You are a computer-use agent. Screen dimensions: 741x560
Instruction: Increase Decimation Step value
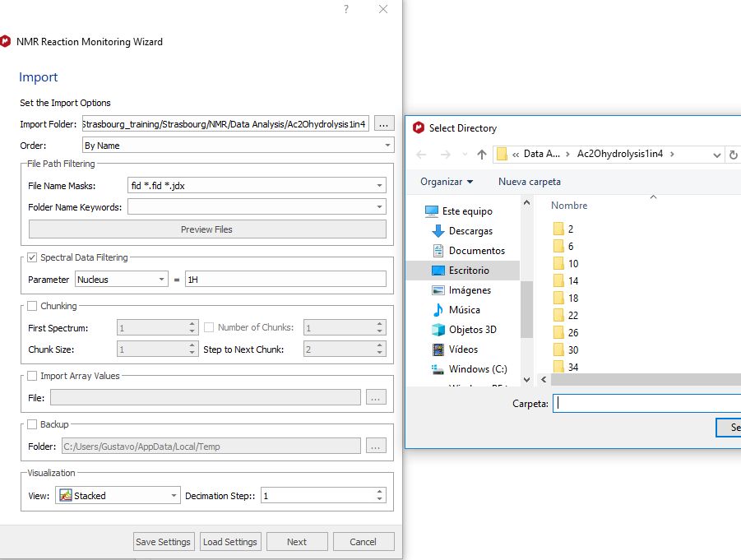click(x=379, y=492)
